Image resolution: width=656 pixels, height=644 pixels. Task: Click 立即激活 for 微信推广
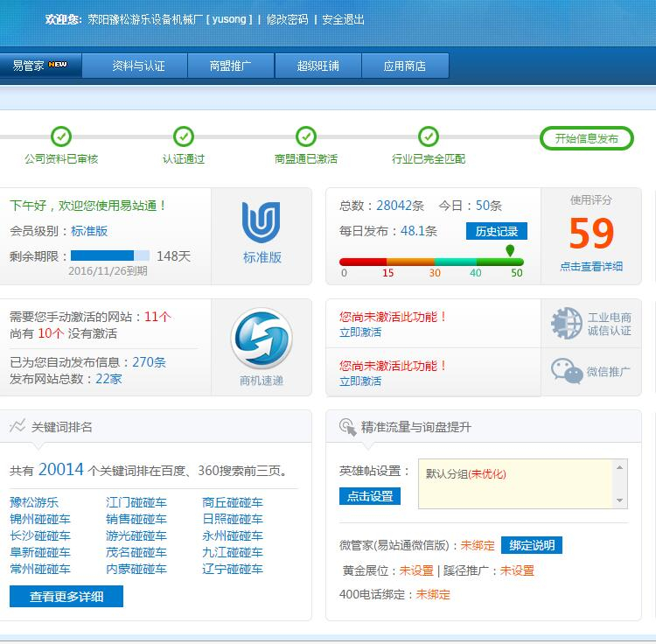360,381
